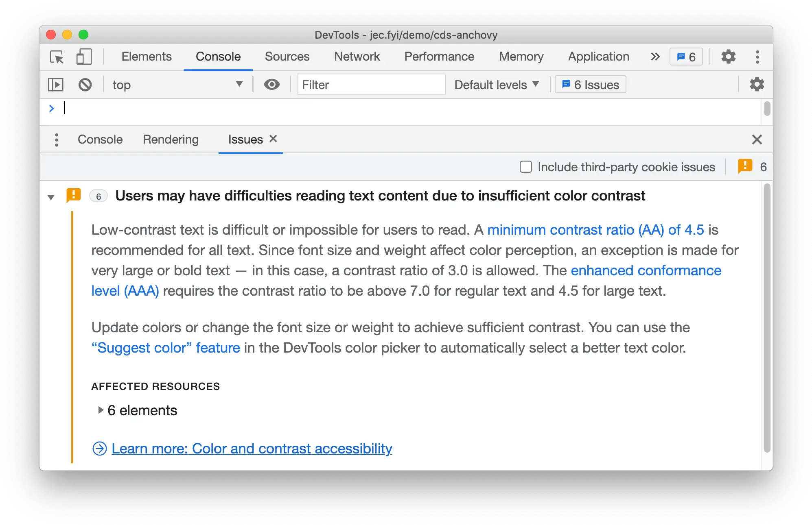Click the eye/visibility icon
This screenshot has height=525, width=812.
tap(271, 85)
